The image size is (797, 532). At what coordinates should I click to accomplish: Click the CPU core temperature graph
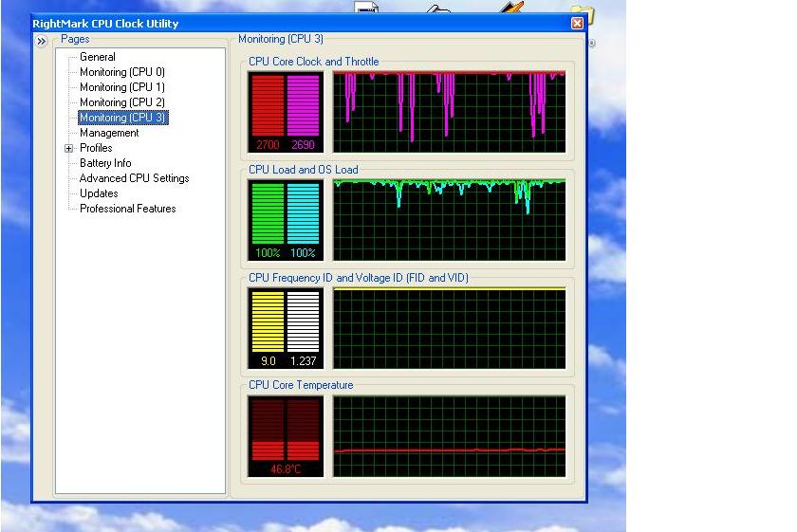click(450, 436)
